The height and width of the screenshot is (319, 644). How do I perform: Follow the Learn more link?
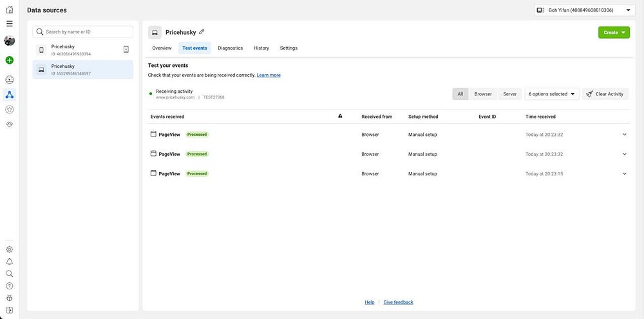click(x=269, y=75)
